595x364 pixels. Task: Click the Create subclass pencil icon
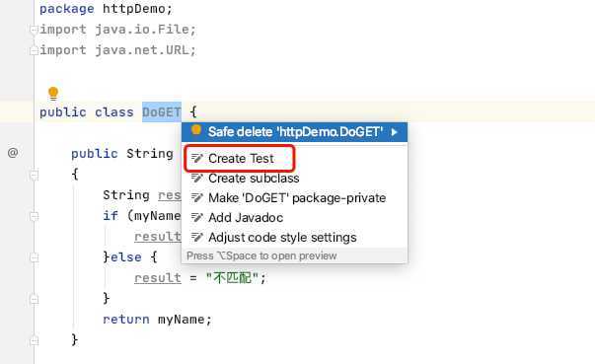197,179
